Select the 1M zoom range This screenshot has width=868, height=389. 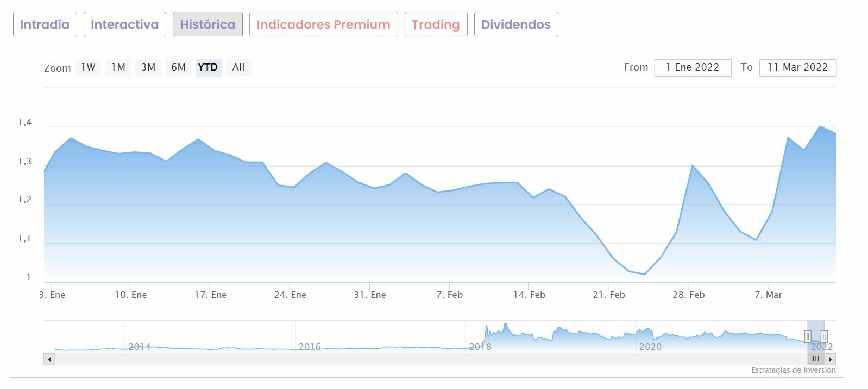118,67
